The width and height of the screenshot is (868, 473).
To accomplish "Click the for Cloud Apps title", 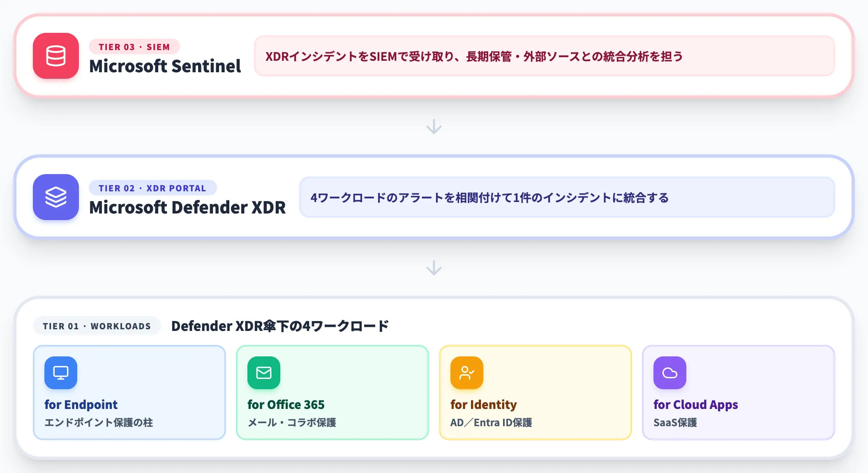I will [696, 405].
